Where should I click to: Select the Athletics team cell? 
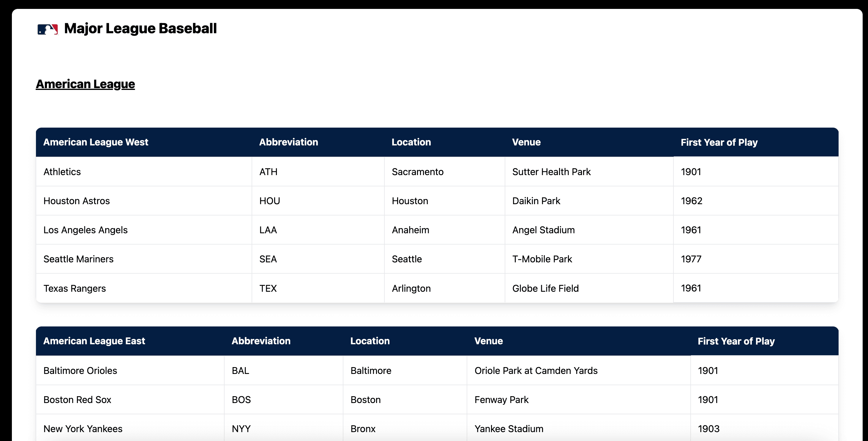click(144, 172)
